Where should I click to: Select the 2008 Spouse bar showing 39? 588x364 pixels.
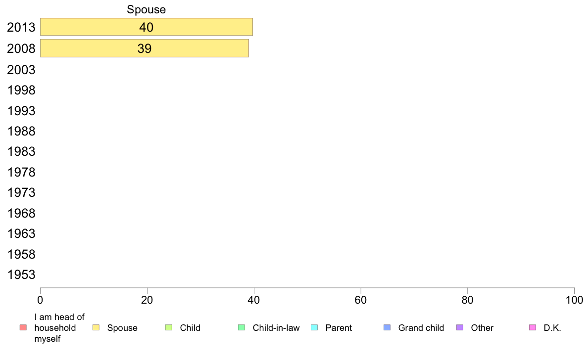(x=144, y=48)
